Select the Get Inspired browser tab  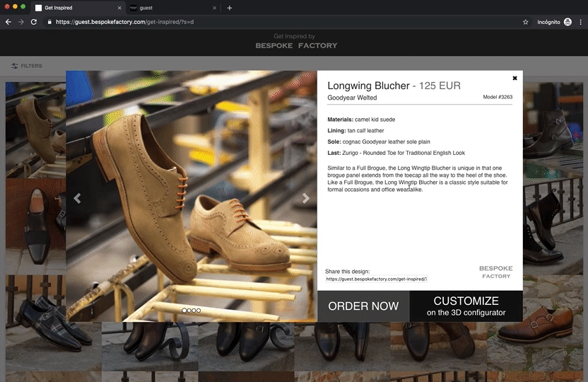point(71,8)
